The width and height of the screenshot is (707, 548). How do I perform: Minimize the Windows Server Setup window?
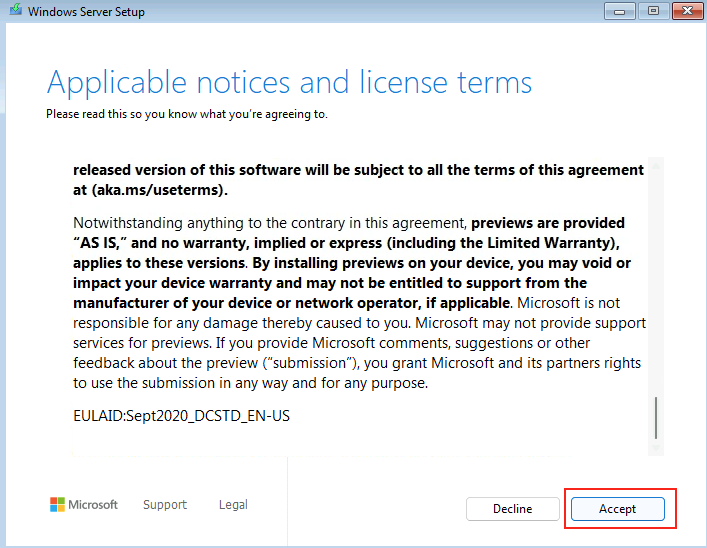(620, 11)
